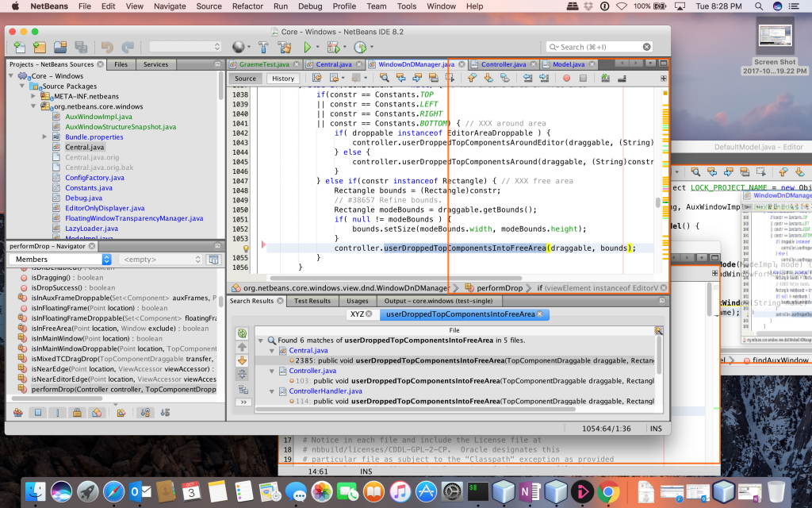Open the Refactor menu
The height and width of the screenshot is (508, 812).
(247, 6)
